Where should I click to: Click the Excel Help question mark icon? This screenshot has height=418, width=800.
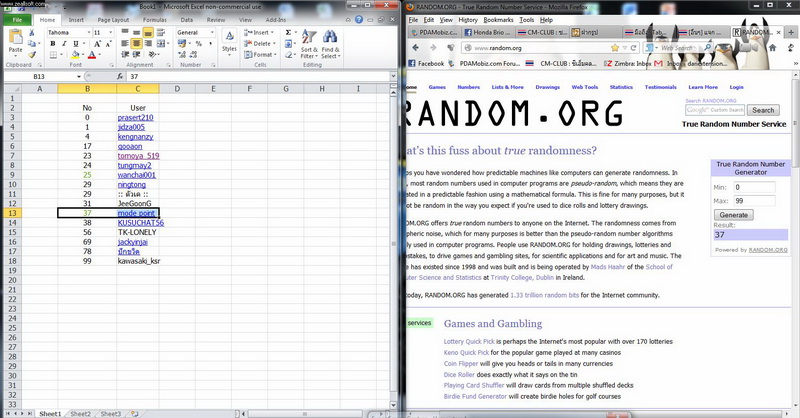click(359, 19)
